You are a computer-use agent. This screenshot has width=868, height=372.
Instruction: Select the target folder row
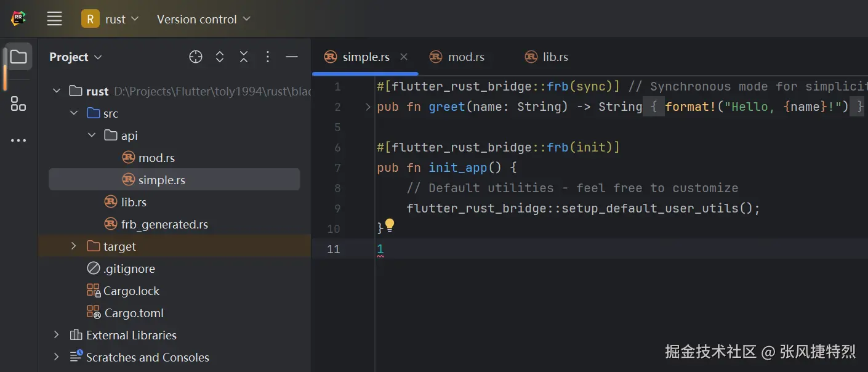coord(174,246)
